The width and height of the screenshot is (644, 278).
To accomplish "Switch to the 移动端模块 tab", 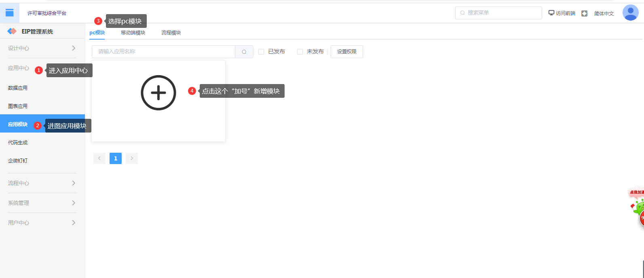I will pyautogui.click(x=133, y=33).
